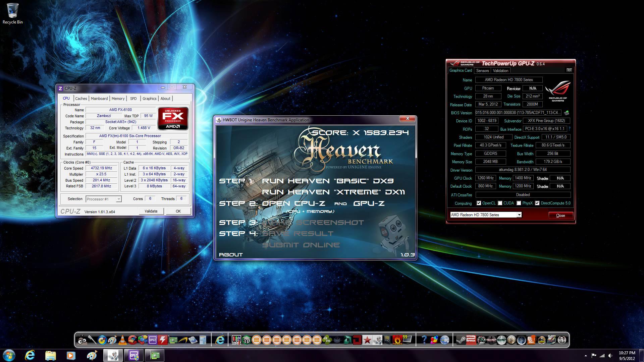Image resolution: width=644 pixels, height=362 pixels.
Task: Click the taskbar clock showing 10:27 PM
Action: pyautogui.click(x=627, y=356)
